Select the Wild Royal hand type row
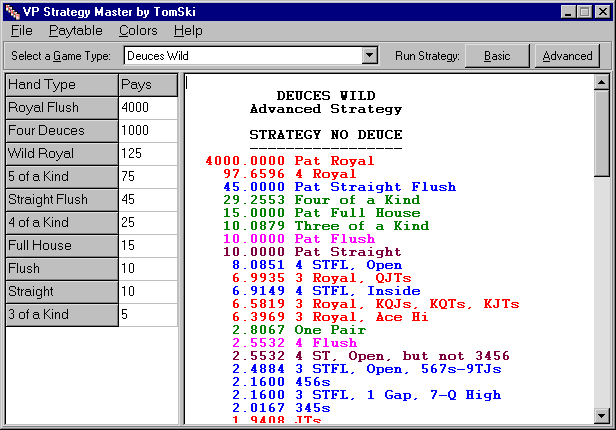Image resolution: width=616 pixels, height=430 pixels. [62, 154]
